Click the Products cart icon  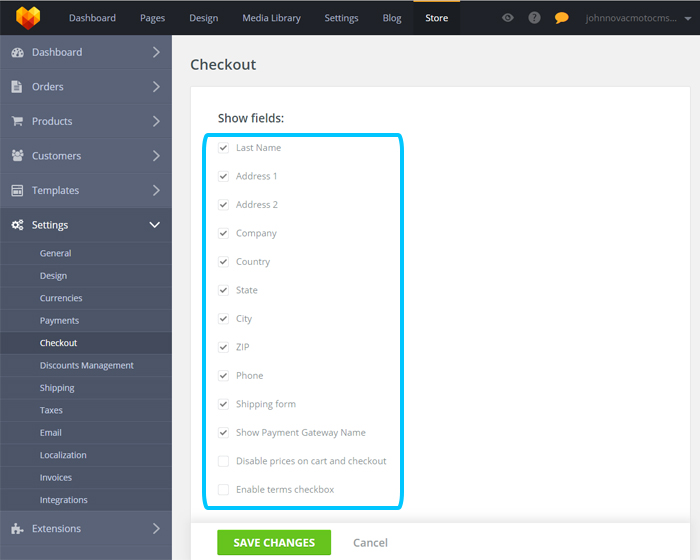point(17,121)
